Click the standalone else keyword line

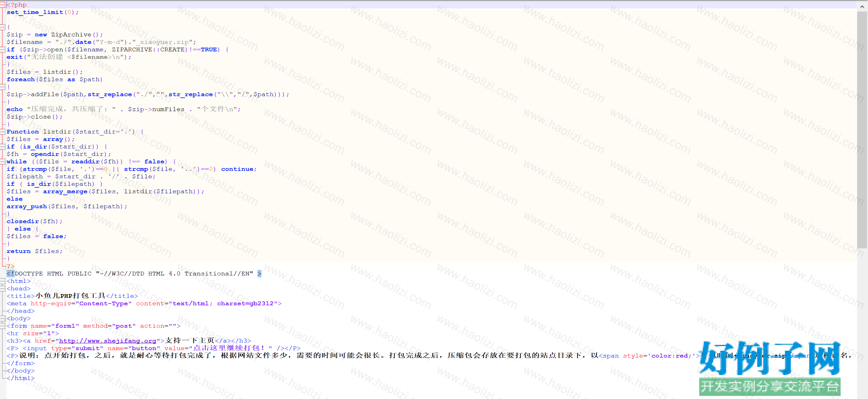pyautogui.click(x=15, y=199)
